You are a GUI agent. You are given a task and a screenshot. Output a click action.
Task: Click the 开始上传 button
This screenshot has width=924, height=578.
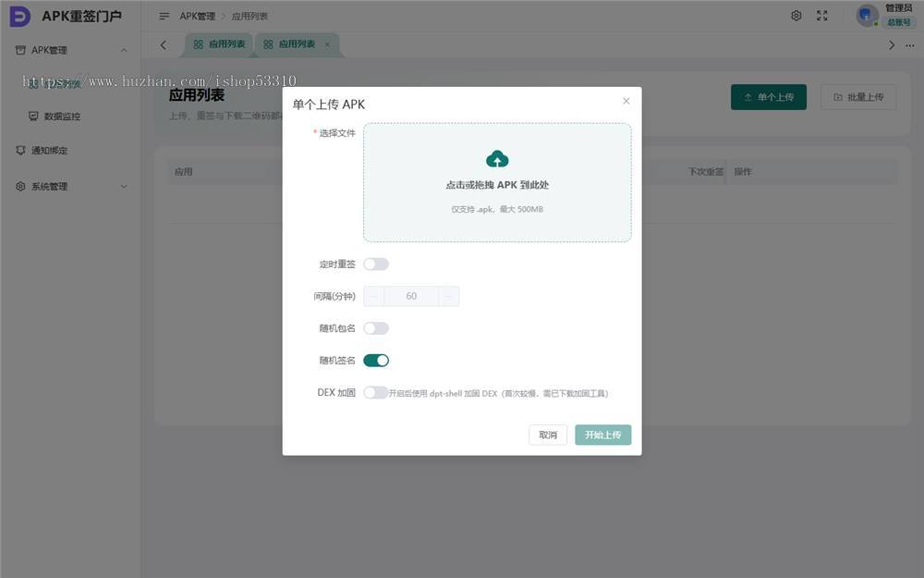tap(602, 435)
